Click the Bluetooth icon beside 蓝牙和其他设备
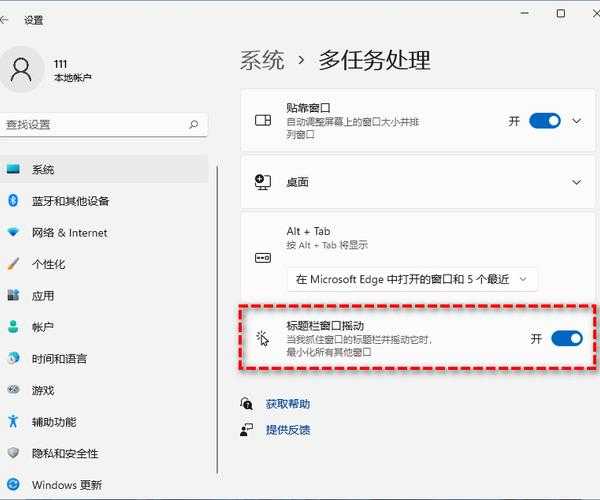 13,200
